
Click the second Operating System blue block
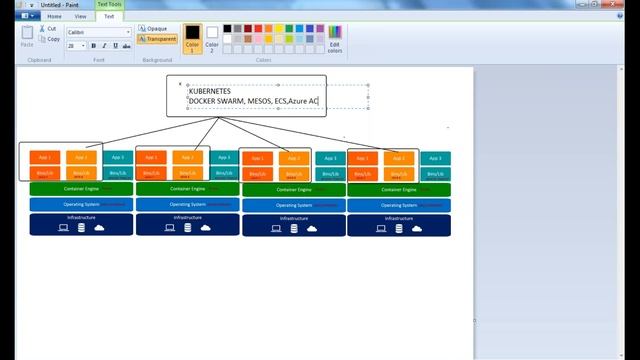pos(188,204)
